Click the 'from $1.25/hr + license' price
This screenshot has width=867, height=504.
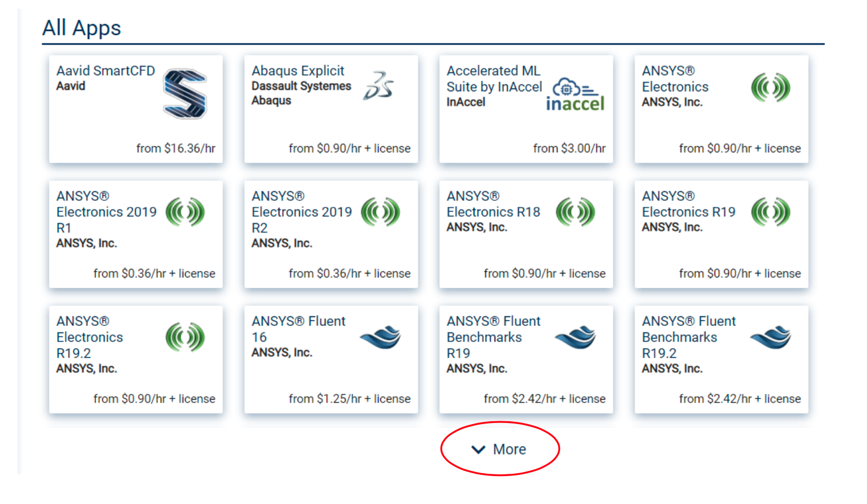[x=350, y=399]
